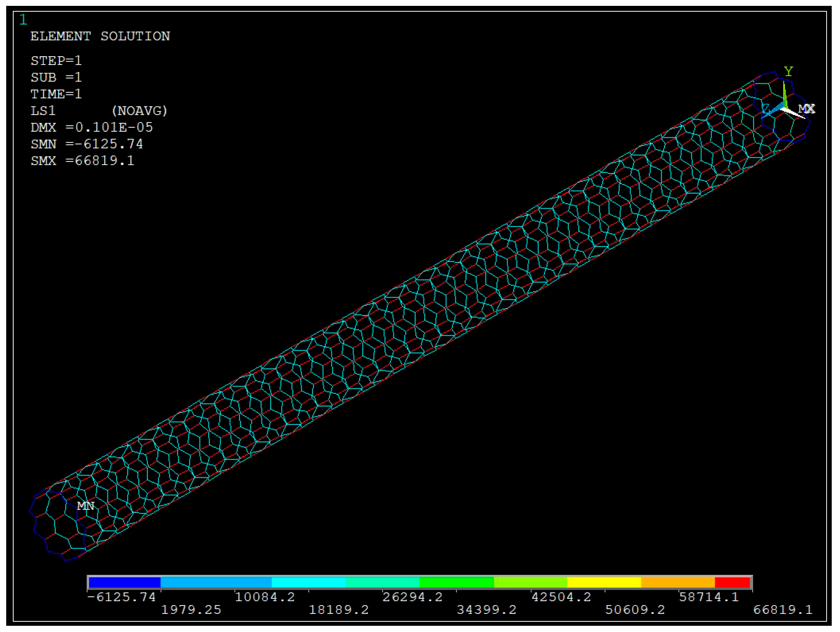
Task: Click the 10084.2 legend value label
Action: pos(265,597)
